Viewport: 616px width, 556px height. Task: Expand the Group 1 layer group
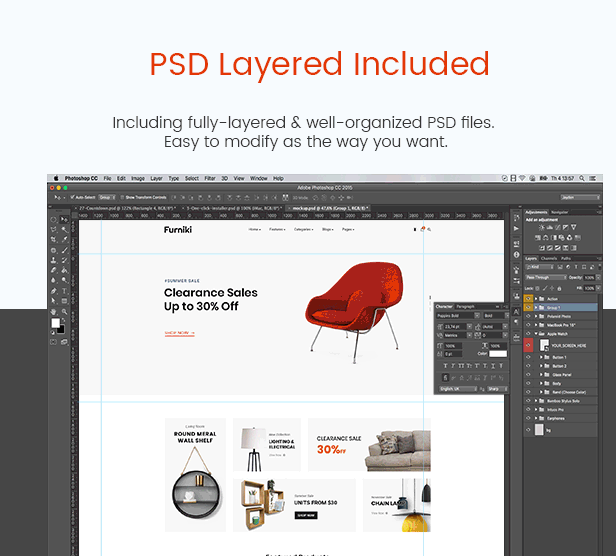pyautogui.click(x=536, y=307)
